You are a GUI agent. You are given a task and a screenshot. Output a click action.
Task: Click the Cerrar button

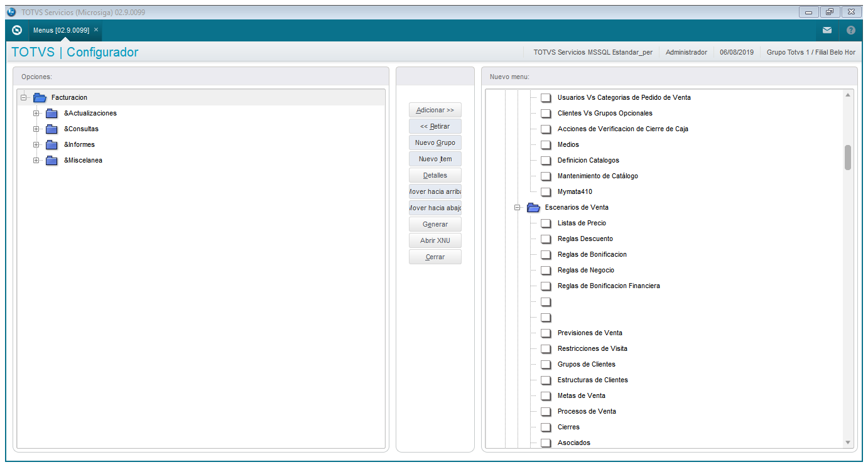tap(435, 257)
